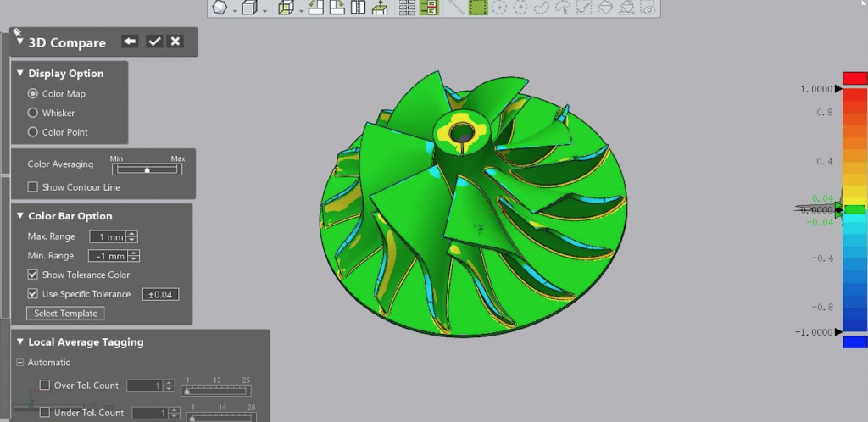Click the specific tolerance ±0.04 field

[160, 294]
